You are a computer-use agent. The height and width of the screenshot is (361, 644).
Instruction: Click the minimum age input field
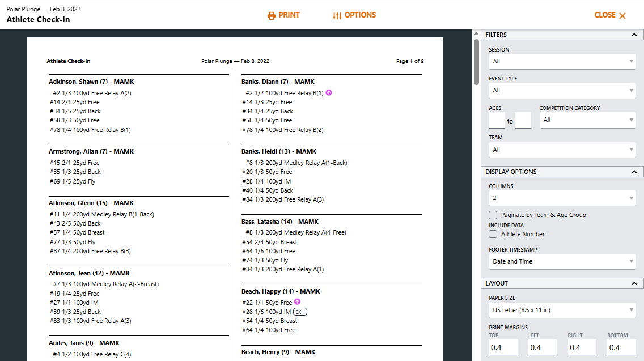coord(497,120)
